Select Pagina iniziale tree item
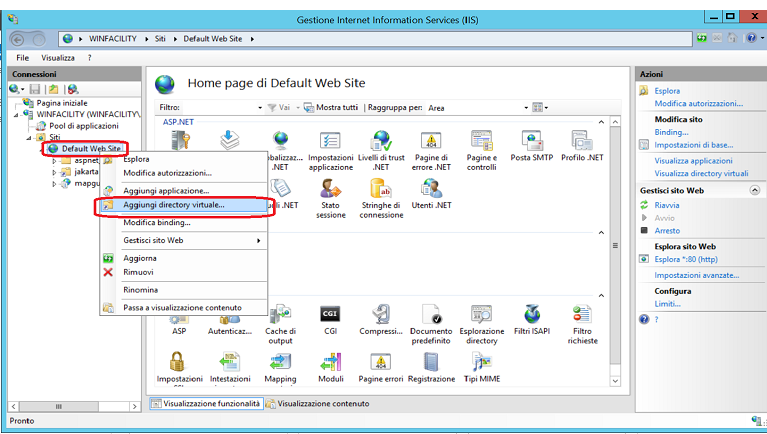767x434 pixels. (x=62, y=103)
